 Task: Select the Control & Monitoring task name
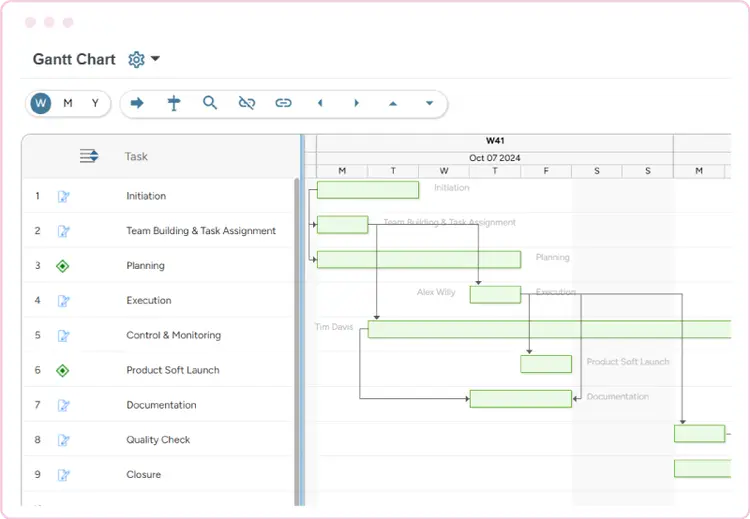[174, 335]
